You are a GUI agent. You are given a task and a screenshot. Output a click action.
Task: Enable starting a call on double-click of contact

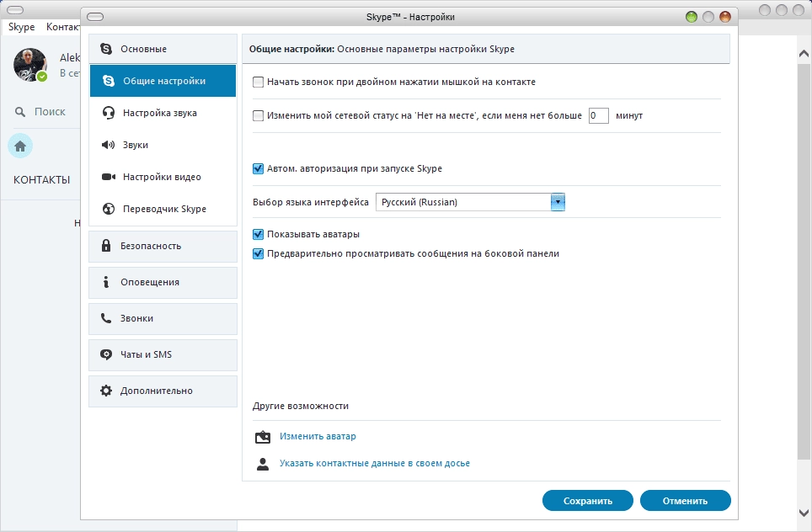258,82
